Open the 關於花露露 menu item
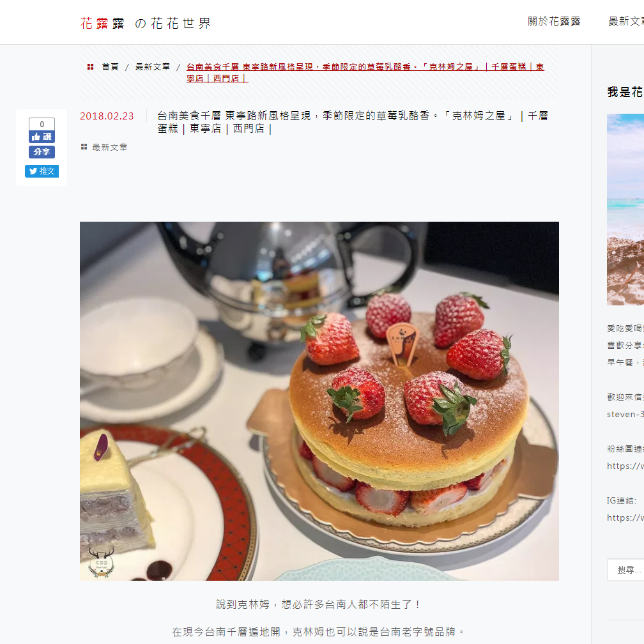Screen dimensions: 644x644 point(554,21)
